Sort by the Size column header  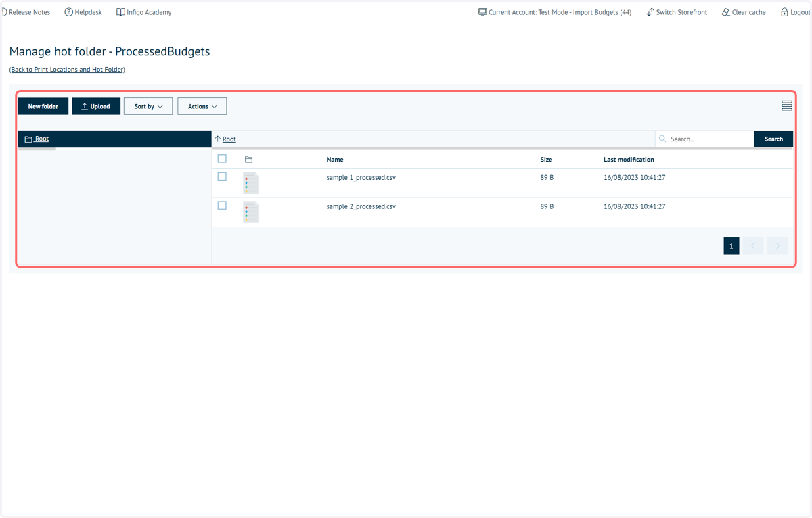click(546, 160)
